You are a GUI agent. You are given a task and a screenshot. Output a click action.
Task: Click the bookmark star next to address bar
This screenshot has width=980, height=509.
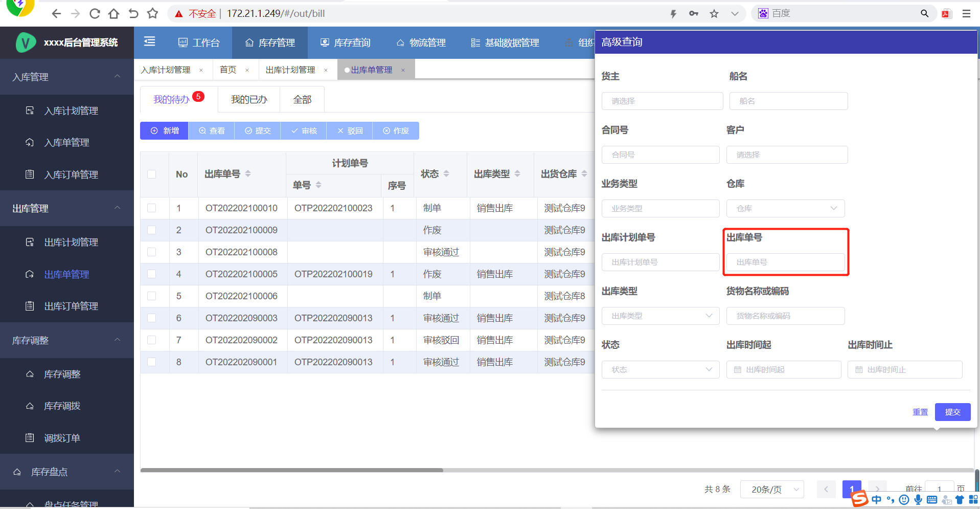pyautogui.click(x=714, y=14)
